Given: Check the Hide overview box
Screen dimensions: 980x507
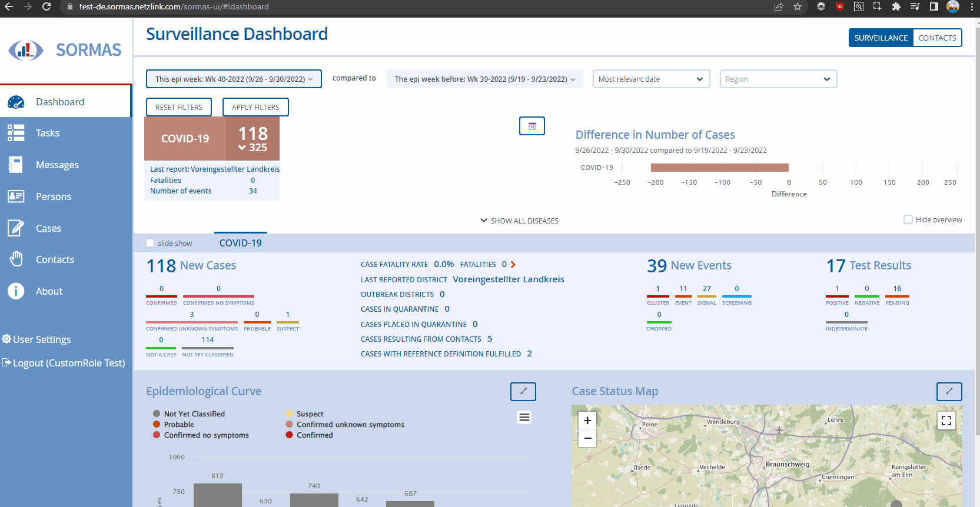Looking at the screenshot, I should tap(908, 219).
